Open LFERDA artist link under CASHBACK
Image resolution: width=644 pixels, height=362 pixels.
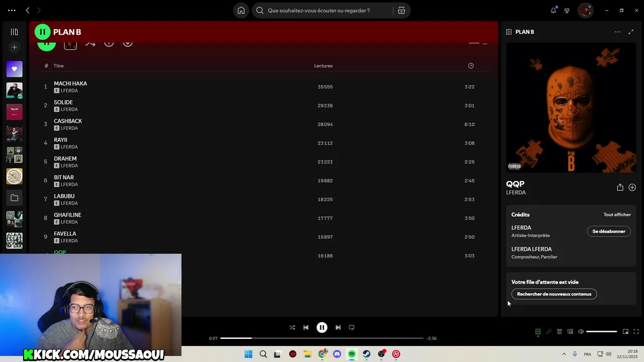[69, 128]
